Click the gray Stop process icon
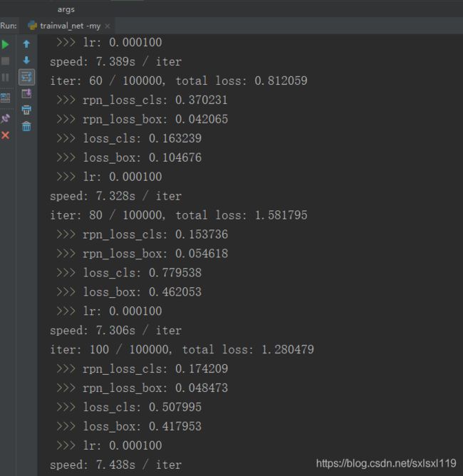 5,61
